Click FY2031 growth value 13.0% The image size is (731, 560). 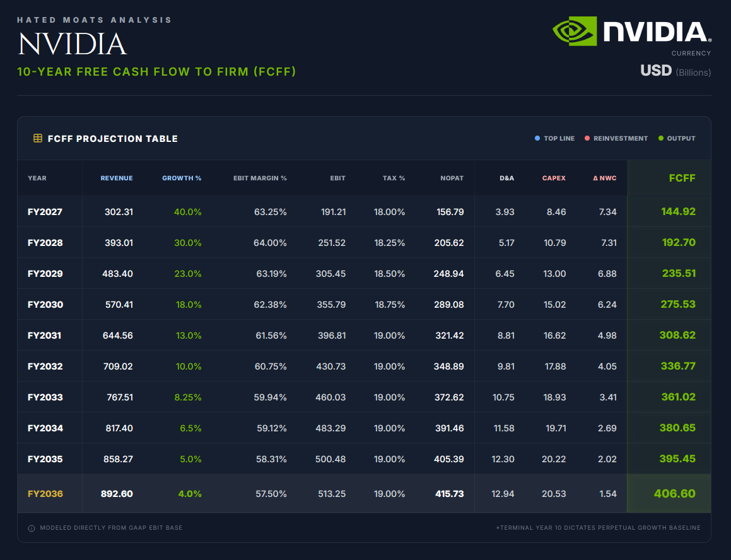click(189, 335)
